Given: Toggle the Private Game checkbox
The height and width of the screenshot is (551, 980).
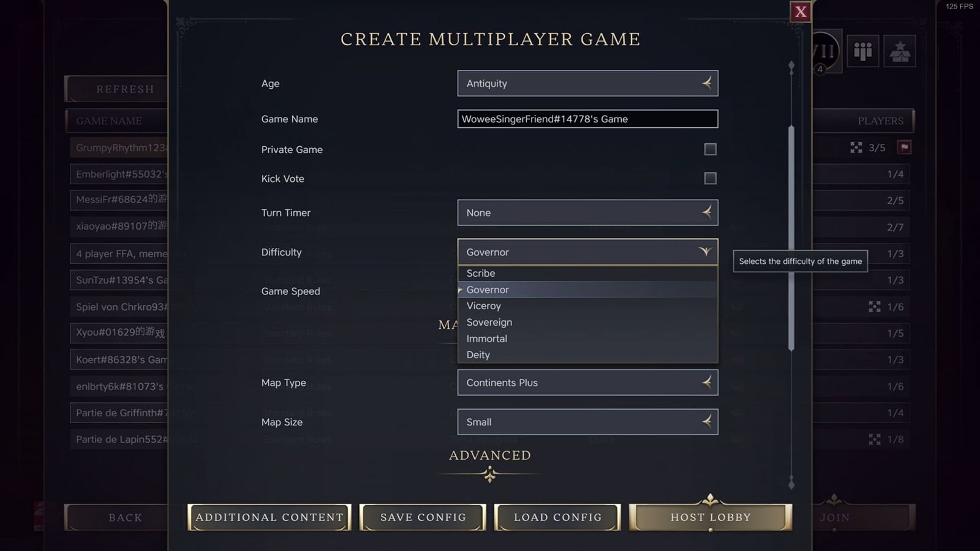Looking at the screenshot, I should 710,149.
